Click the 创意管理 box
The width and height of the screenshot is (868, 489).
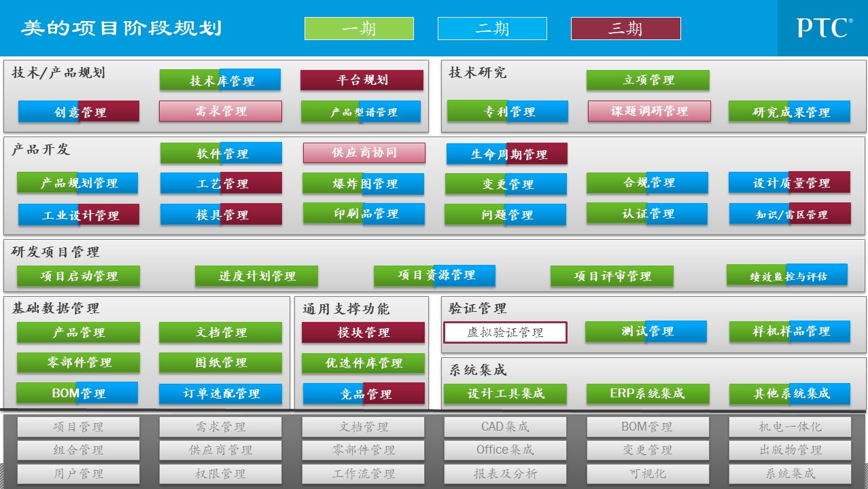tap(79, 111)
